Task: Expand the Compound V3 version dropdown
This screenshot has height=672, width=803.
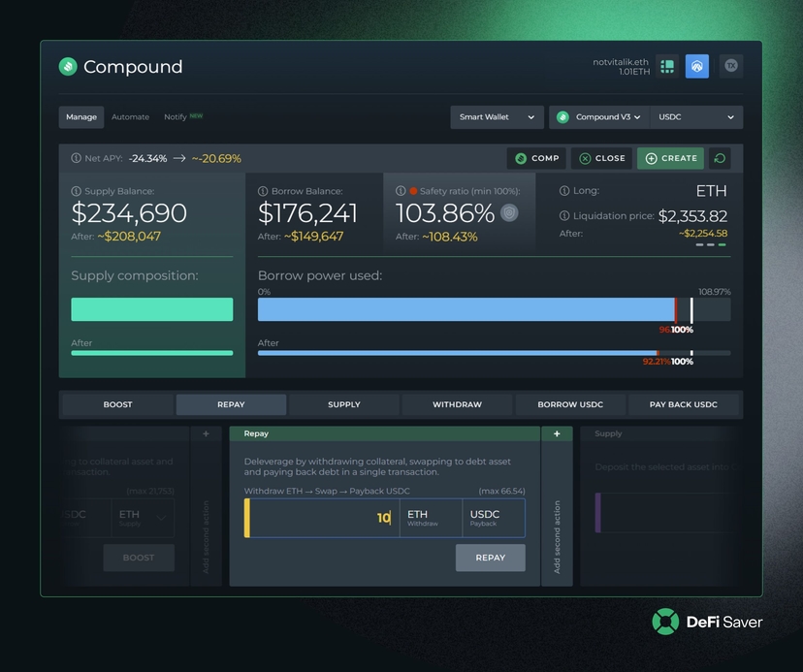Action: [x=599, y=117]
